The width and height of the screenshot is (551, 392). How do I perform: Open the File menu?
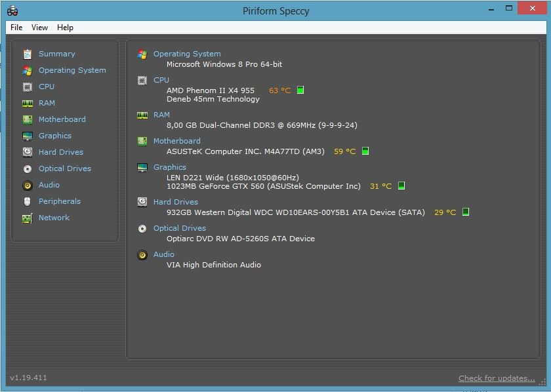[16, 28]
